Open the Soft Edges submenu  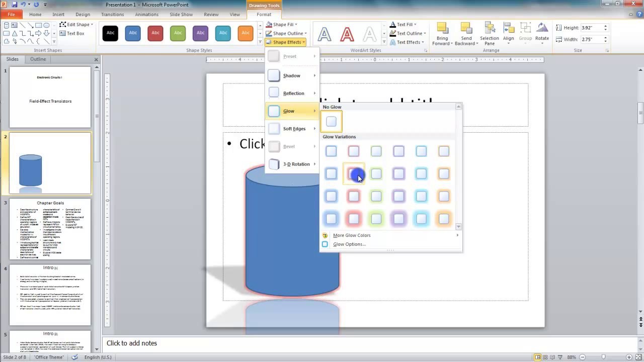[292, 129]
